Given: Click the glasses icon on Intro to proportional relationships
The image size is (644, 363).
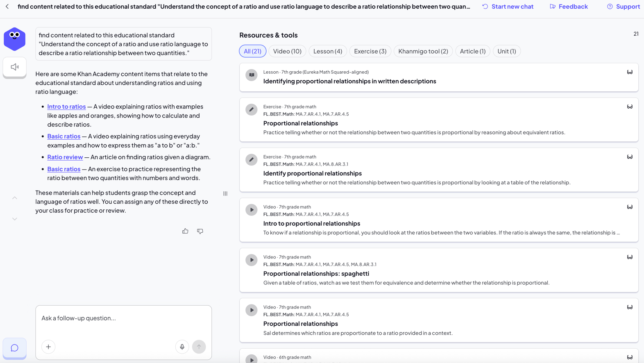Looking at the screenshot, I should [630, 207].
